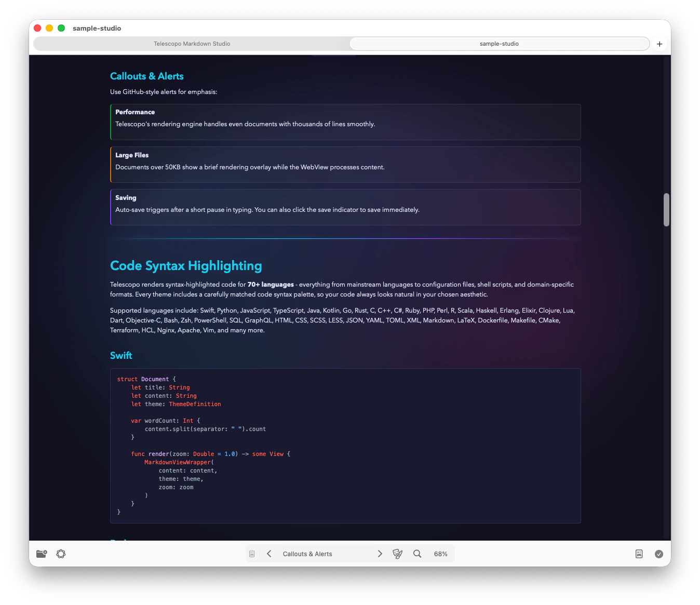Click the 68% zoom level

(440, 554)
